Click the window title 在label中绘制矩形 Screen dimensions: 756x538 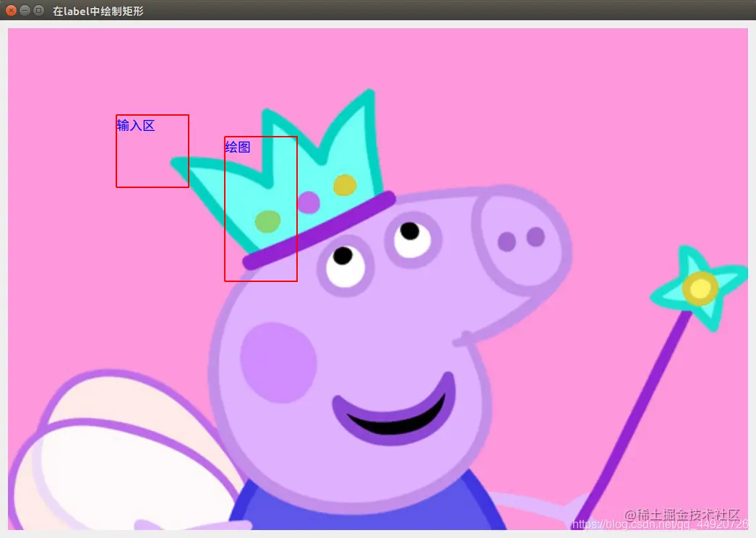point(98,11)
